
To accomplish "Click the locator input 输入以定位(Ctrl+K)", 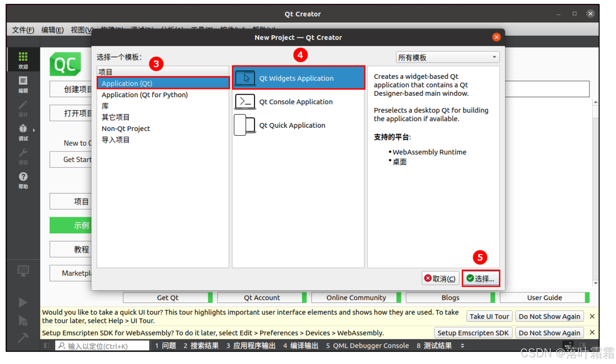I will pos(102,346).
